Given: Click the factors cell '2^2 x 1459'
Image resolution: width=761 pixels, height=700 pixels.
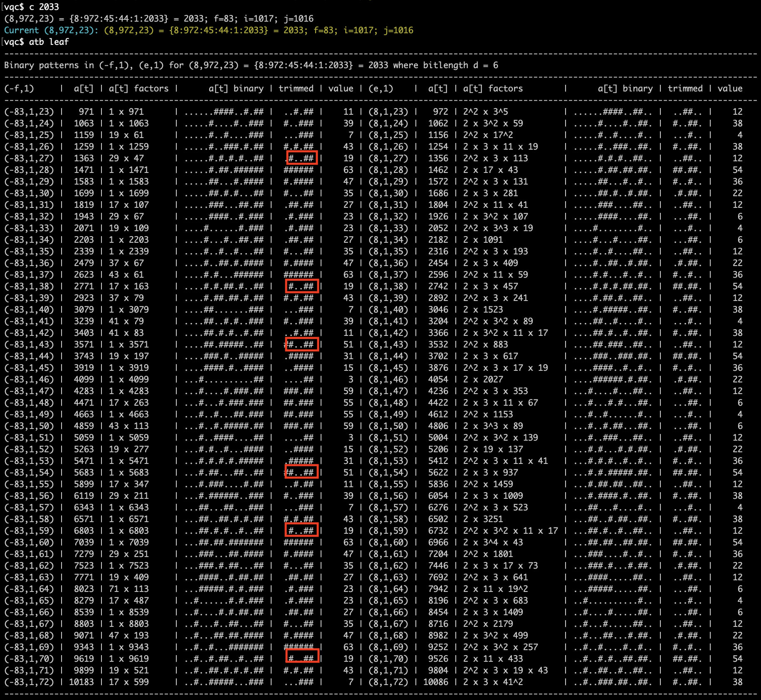Looking at the screenshot, I should [488, 484].
